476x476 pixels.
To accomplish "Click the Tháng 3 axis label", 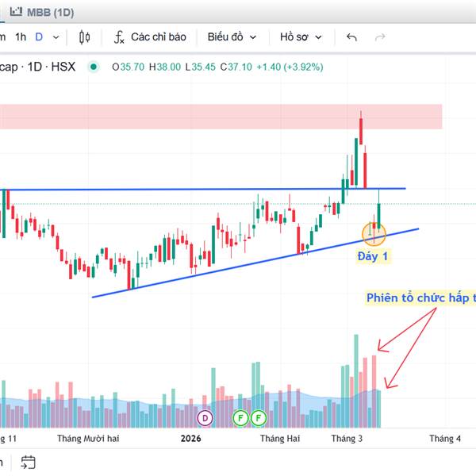I will pos(347,439).
